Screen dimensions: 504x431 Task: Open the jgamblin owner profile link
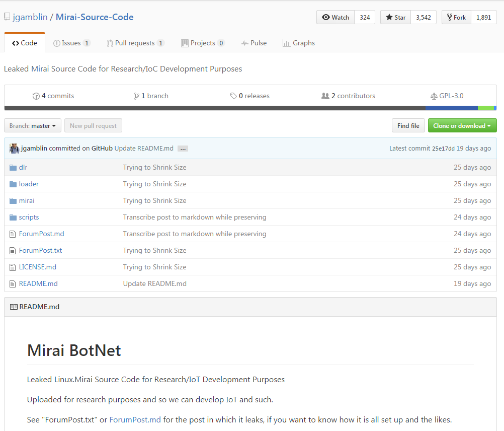click(x=30, y=17)
